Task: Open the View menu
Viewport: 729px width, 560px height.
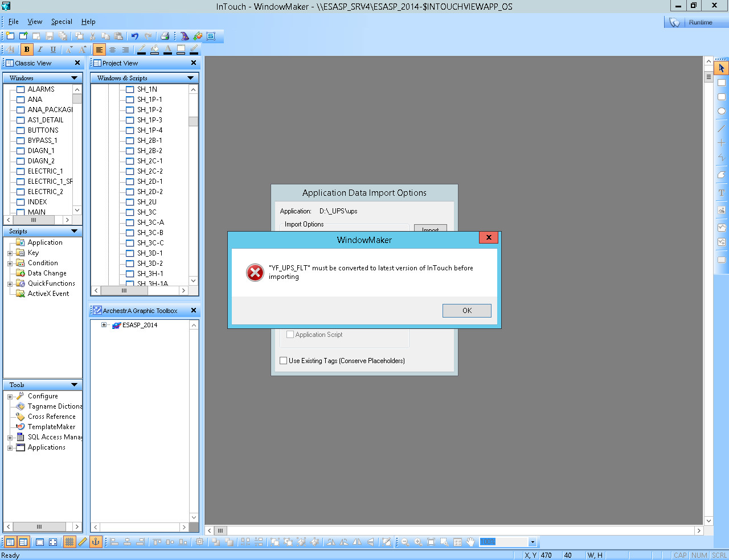Action: point(35,22)
